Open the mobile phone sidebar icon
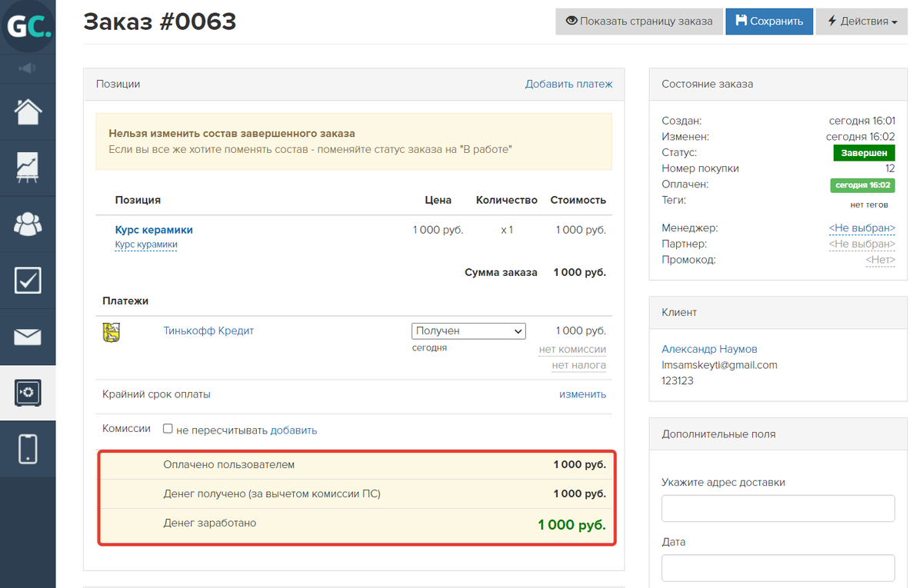The image size is (923, 588). click(28, 449)
